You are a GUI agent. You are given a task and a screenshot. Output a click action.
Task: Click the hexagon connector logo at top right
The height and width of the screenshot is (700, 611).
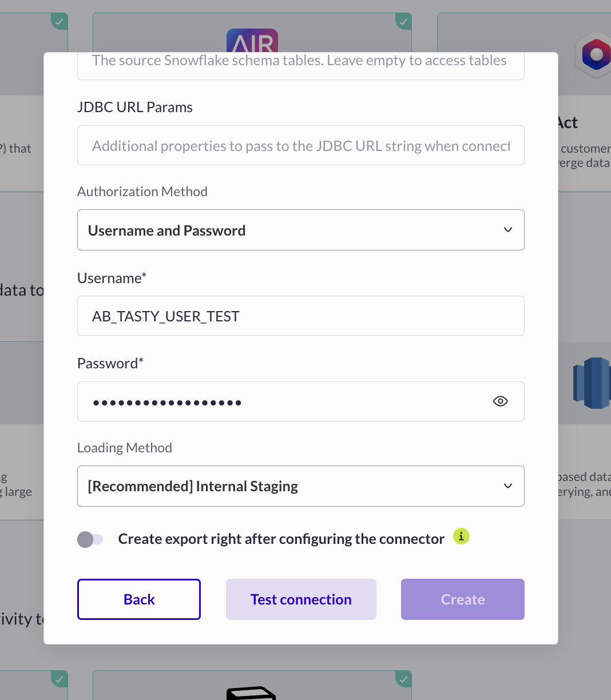point(595,54)
